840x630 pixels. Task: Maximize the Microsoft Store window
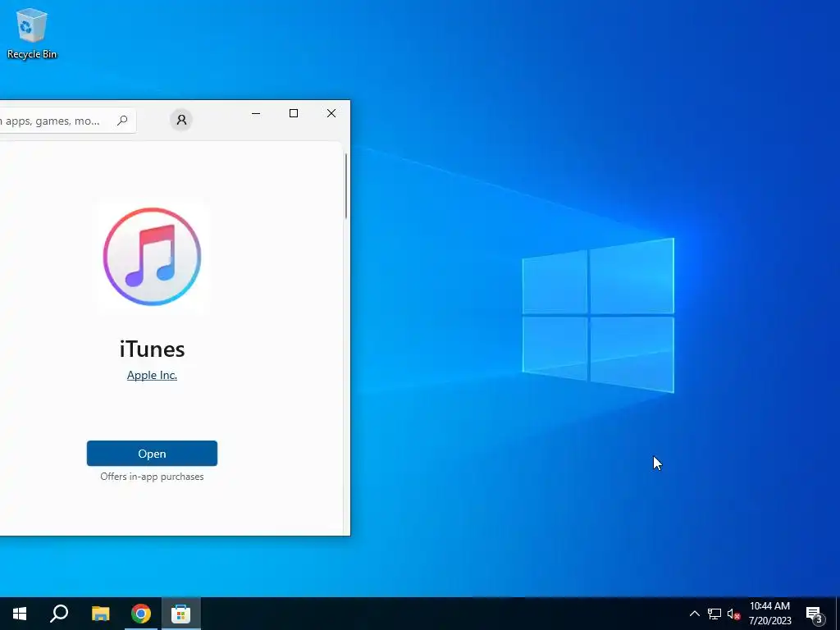294,113
